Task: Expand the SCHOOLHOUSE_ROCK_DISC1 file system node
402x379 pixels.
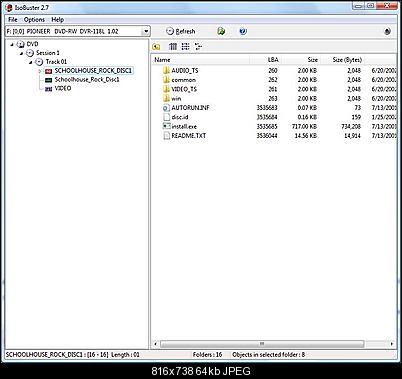Action: 40,71
